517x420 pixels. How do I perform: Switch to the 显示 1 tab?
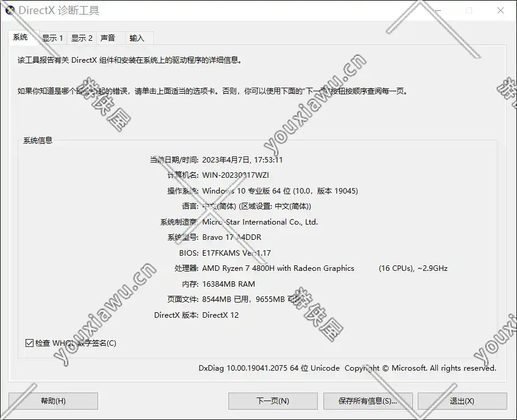point(52,38)
